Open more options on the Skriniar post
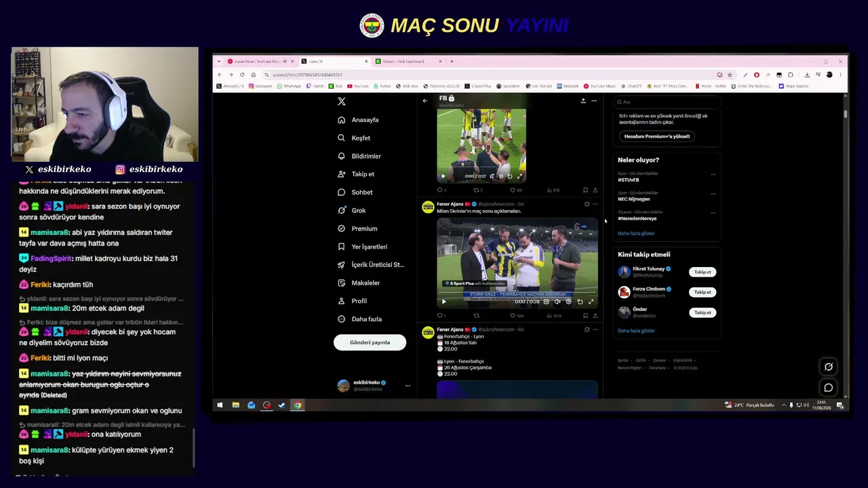 point(595,204)
